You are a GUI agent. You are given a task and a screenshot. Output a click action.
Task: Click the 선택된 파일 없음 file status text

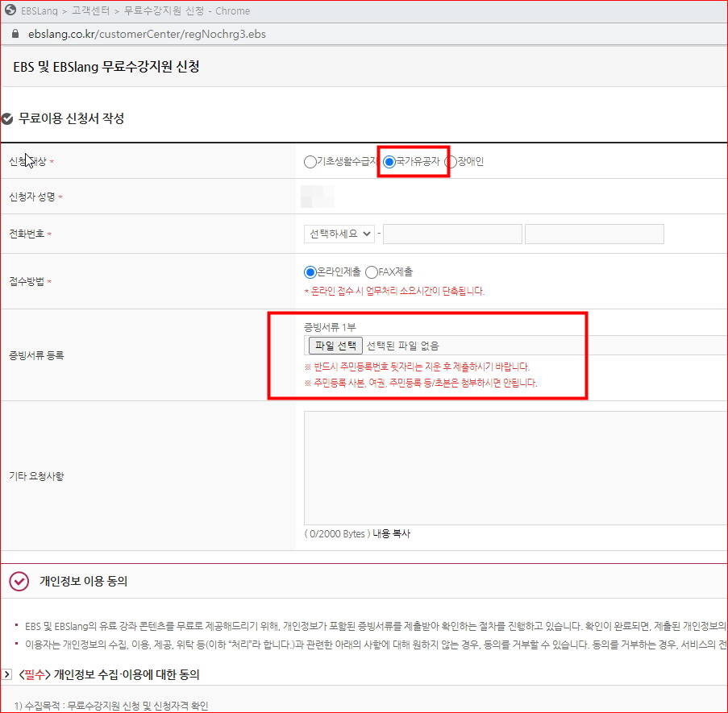tap(402, 346)
